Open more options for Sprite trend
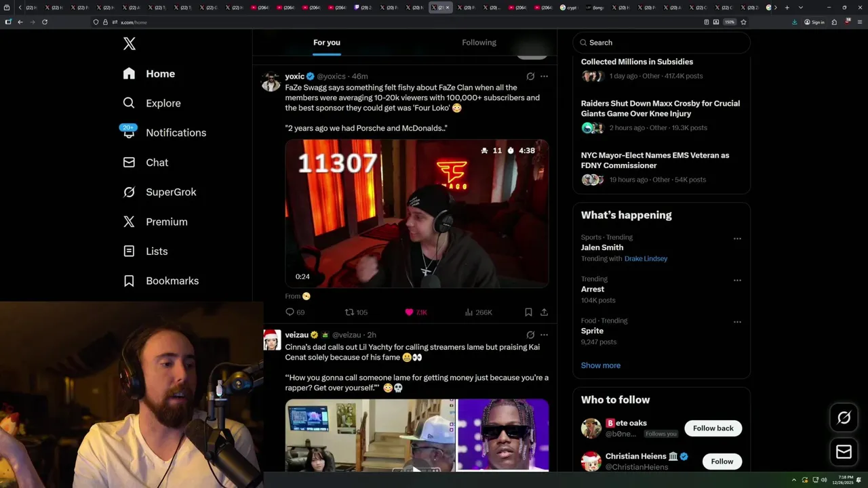 [737, 322]
